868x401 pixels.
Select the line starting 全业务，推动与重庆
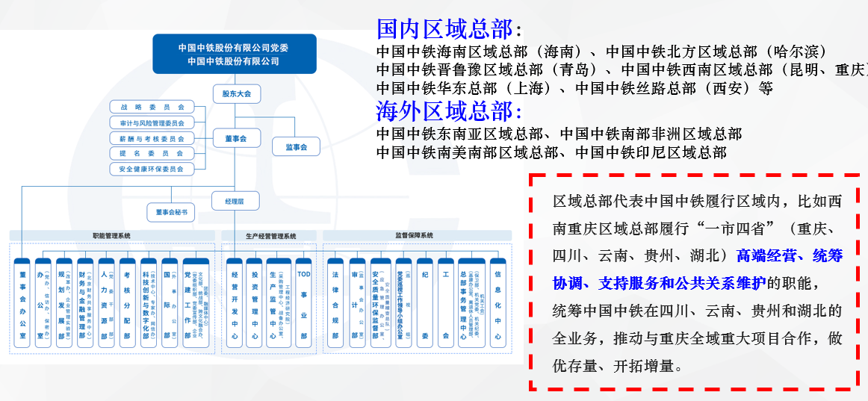698,338
